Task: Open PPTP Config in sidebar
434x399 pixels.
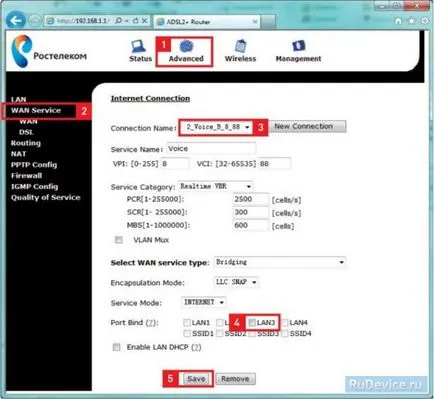Action: 34,165
